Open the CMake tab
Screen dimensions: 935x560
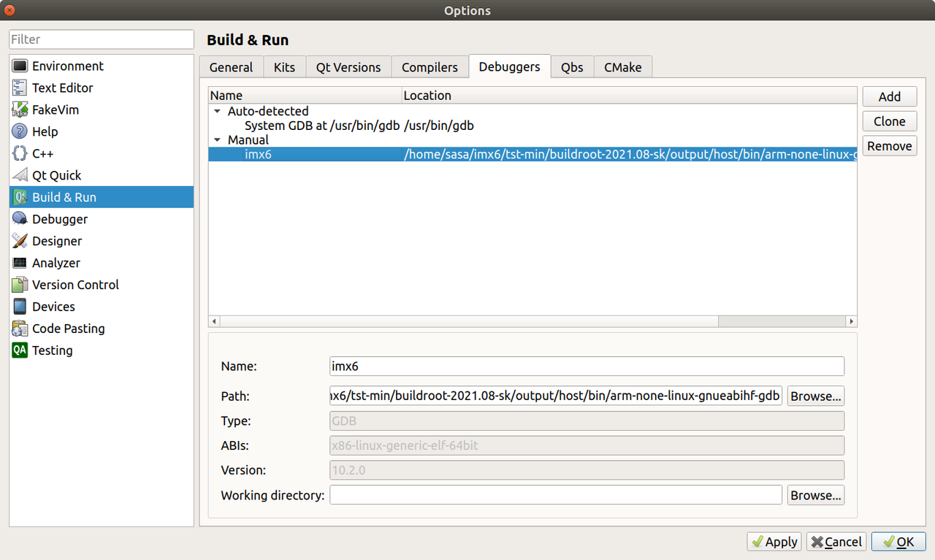click(622, 67)
